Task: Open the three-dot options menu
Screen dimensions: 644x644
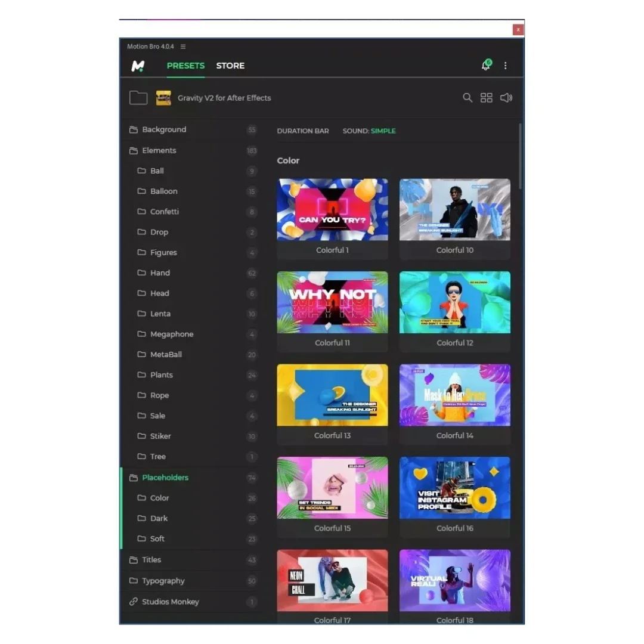Action: 505,66
